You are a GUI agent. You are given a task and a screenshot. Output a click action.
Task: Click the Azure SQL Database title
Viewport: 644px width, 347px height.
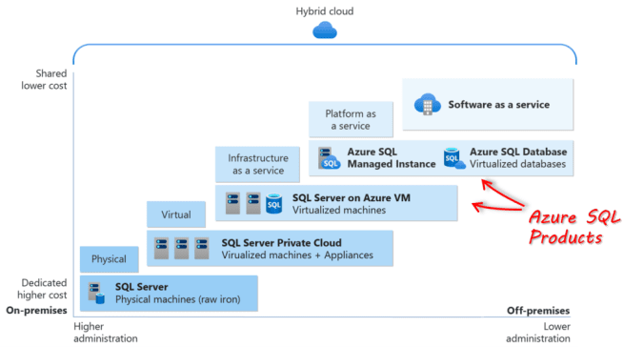[518, 152]
